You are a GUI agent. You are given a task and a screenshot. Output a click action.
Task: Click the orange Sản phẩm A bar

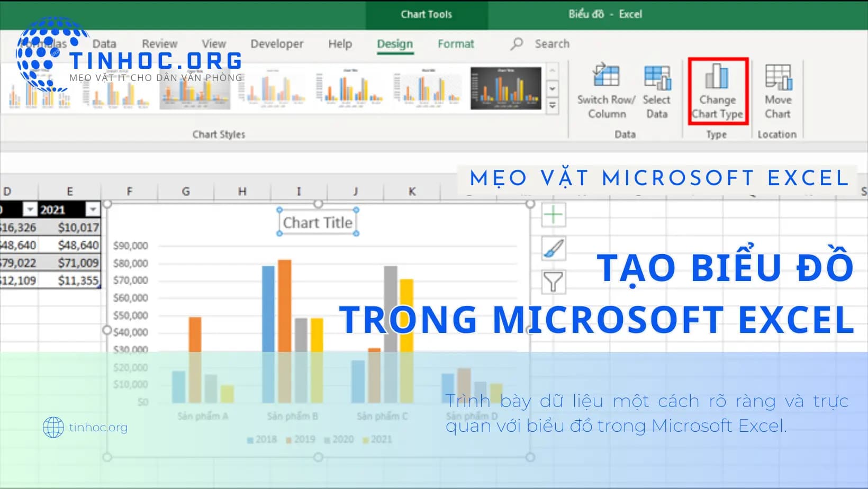(195, 360)
